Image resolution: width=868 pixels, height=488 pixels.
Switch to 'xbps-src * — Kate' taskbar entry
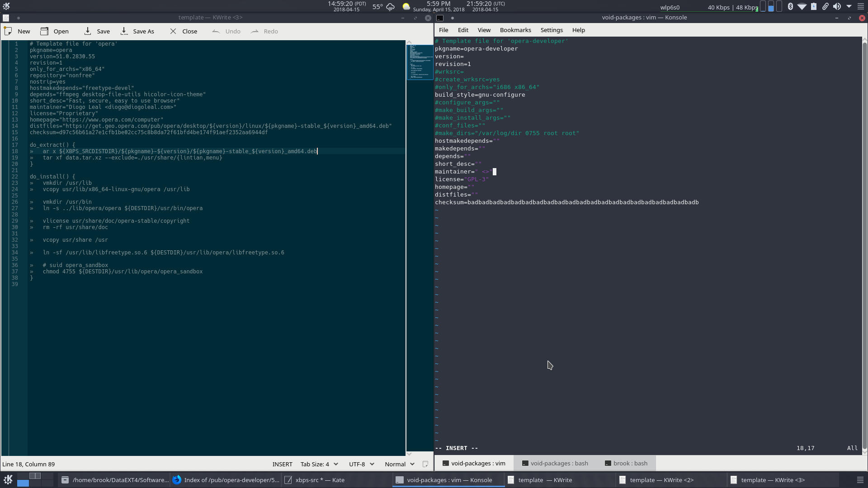click(x=337, y=480)
